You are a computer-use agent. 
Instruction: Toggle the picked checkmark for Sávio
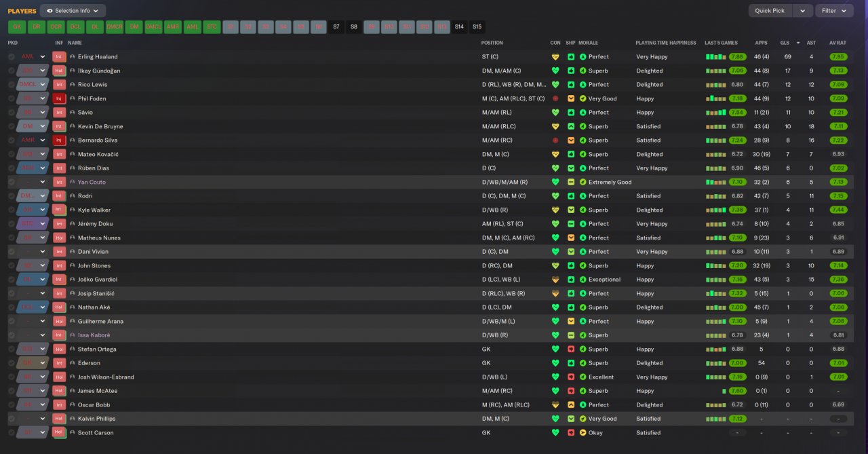(12, 113)
